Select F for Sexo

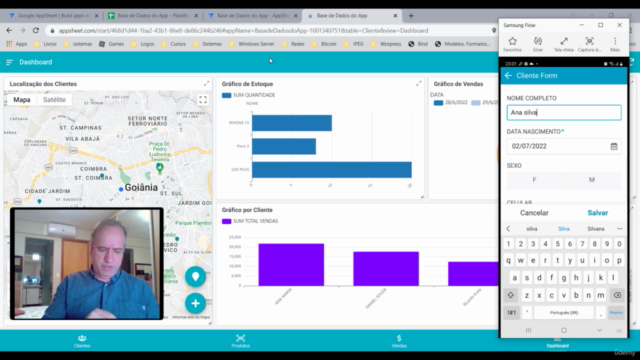pos(534,180)
